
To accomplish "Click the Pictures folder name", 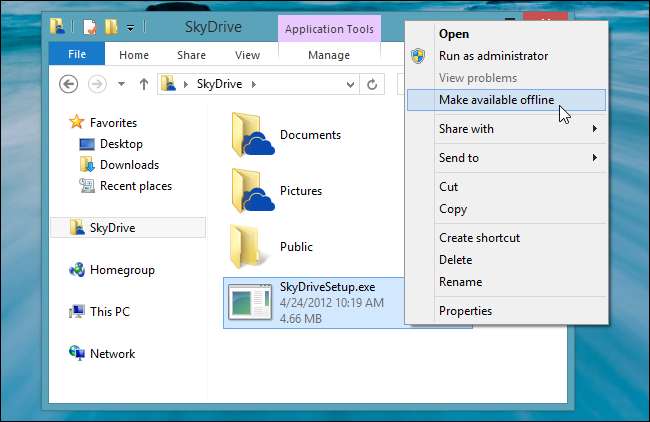I will click(301, 191).
